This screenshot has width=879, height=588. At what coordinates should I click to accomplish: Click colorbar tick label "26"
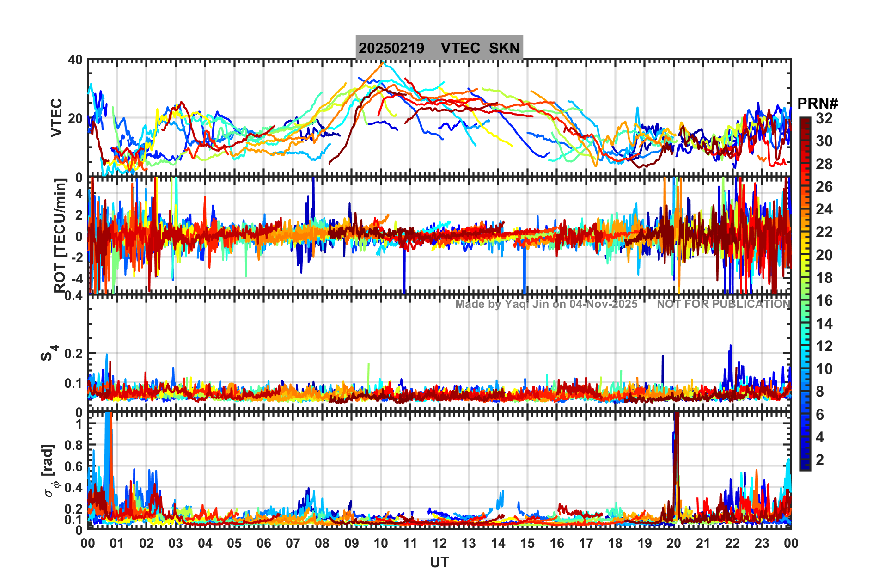[824, 187]
